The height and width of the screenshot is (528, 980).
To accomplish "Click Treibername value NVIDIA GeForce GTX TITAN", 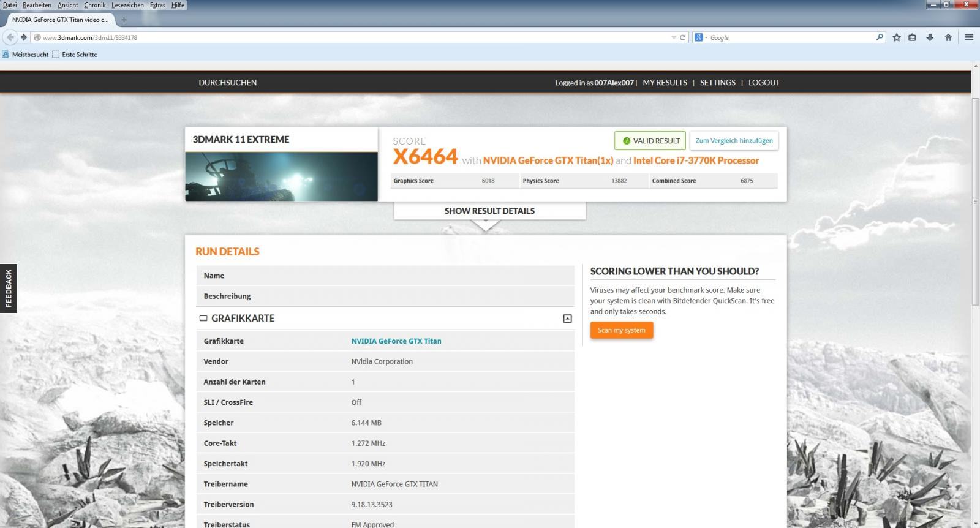I will click(394, 484).
